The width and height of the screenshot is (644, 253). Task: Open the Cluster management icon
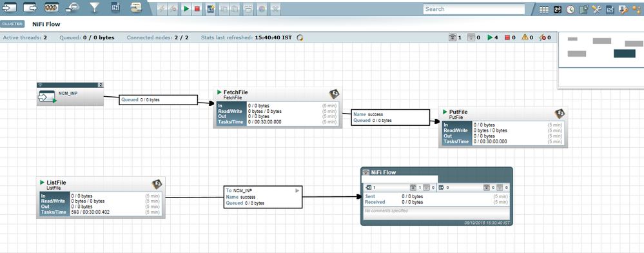637,10
